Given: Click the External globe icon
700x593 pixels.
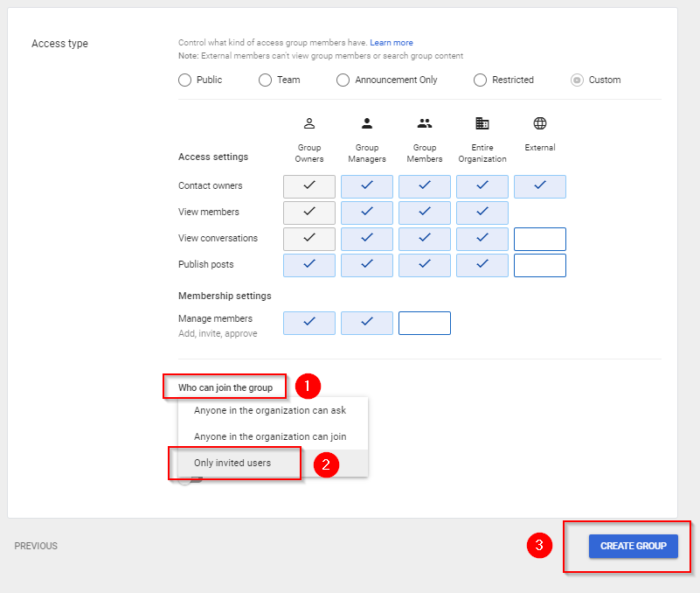Looking at the screenshot, I should pos(540,123).
